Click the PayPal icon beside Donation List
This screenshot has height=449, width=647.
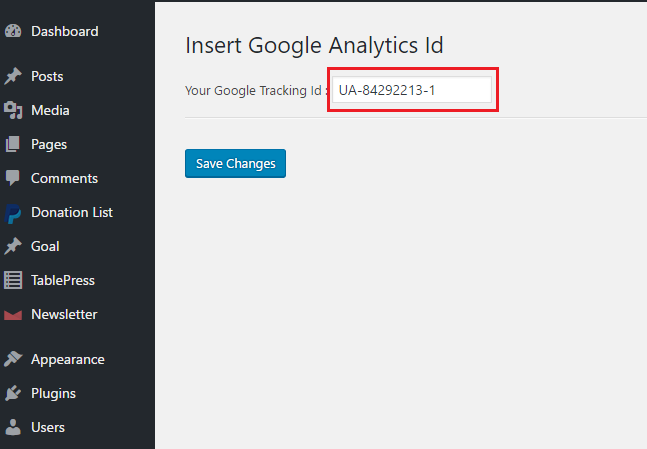coord(13,213)
